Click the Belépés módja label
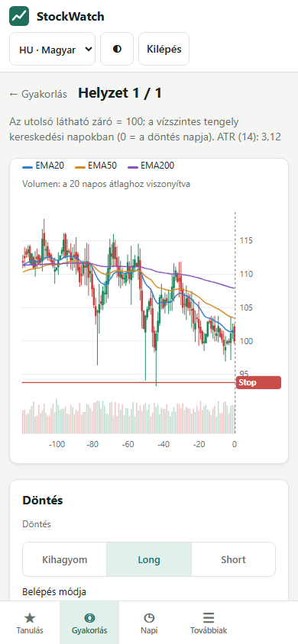 pyautogui.click(x=53, y=592)
